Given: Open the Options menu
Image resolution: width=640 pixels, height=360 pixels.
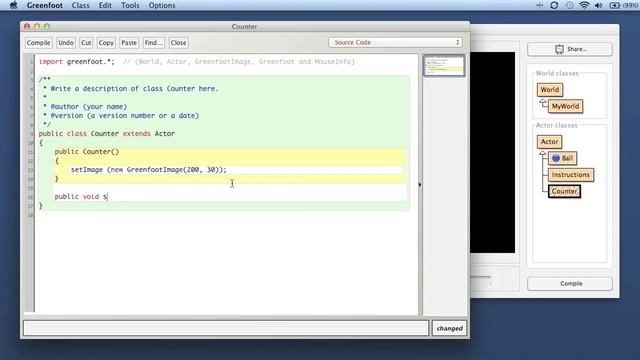Looking at the screenshot, I should pos(162,5).
